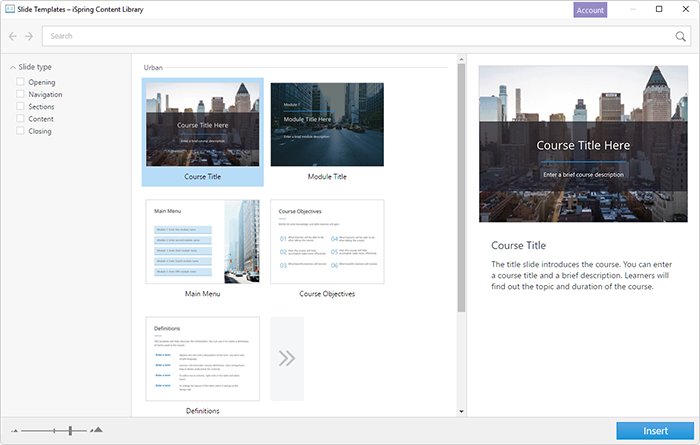
Task: Click the large mountain zoom-in icon
Action: pos(96,430)
